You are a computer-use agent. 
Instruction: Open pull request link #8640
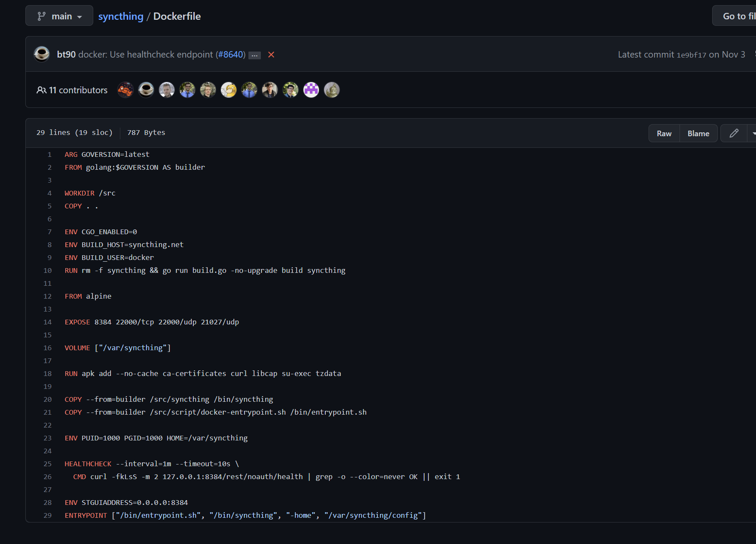tap(231, 55)
